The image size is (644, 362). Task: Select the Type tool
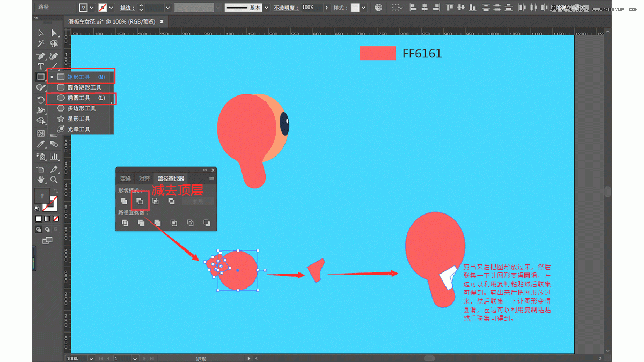41,66
